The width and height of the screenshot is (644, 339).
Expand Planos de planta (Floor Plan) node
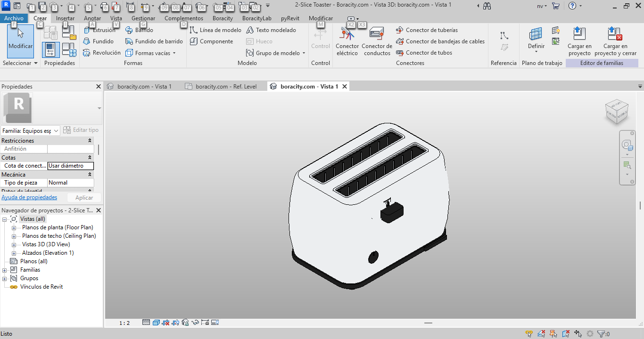click(14, 227)
